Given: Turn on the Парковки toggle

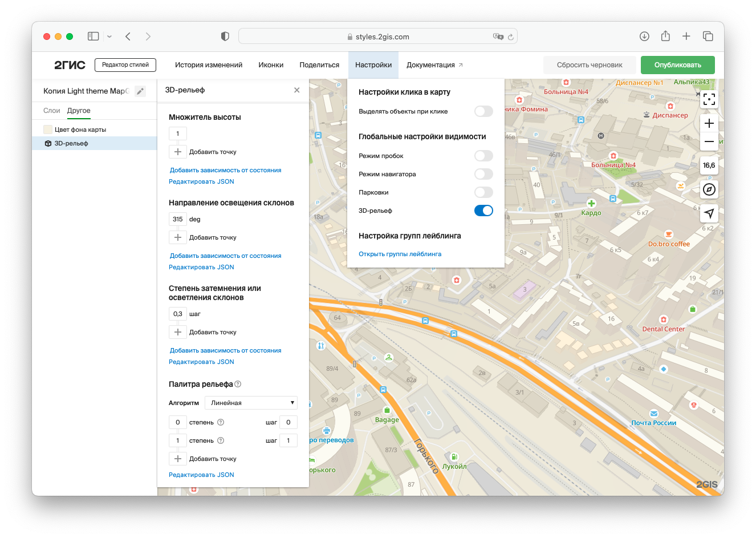Looking at the screenshot, I should tap(483, 192).
